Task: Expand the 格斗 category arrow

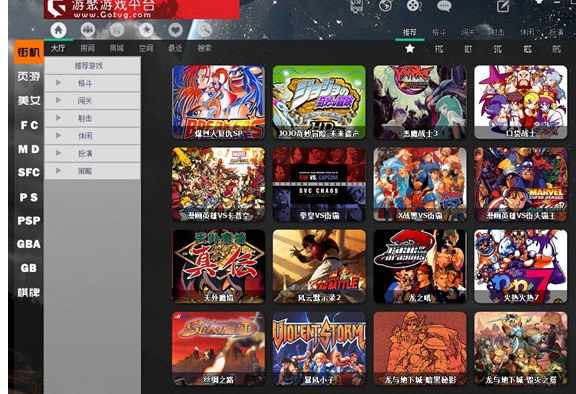Action: tap(59, 83)
